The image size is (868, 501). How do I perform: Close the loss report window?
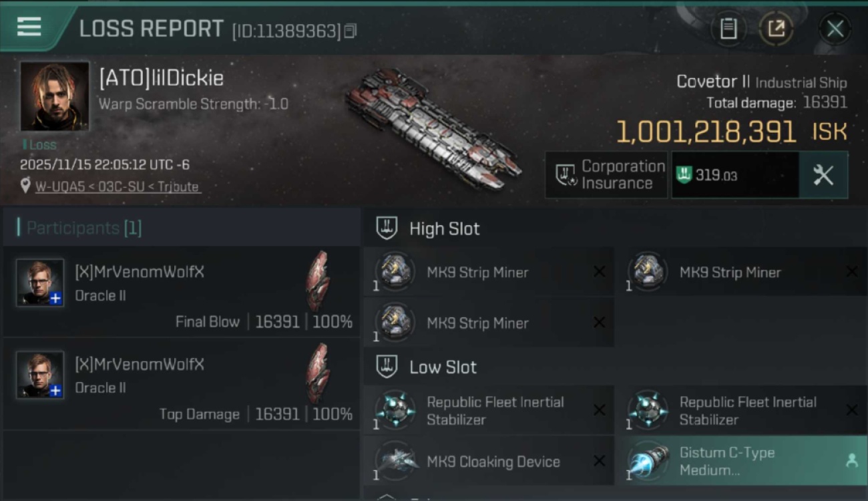click(835, 29)
